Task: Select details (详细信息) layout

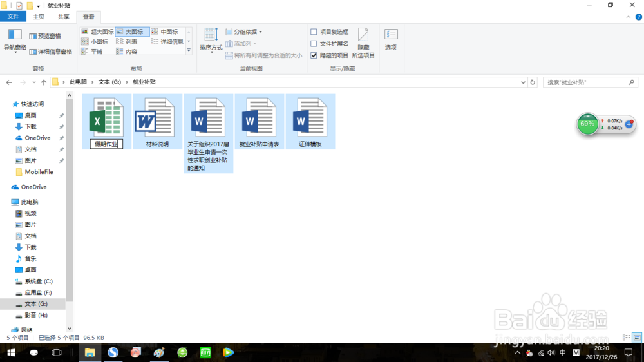Action: pos(167,41)
